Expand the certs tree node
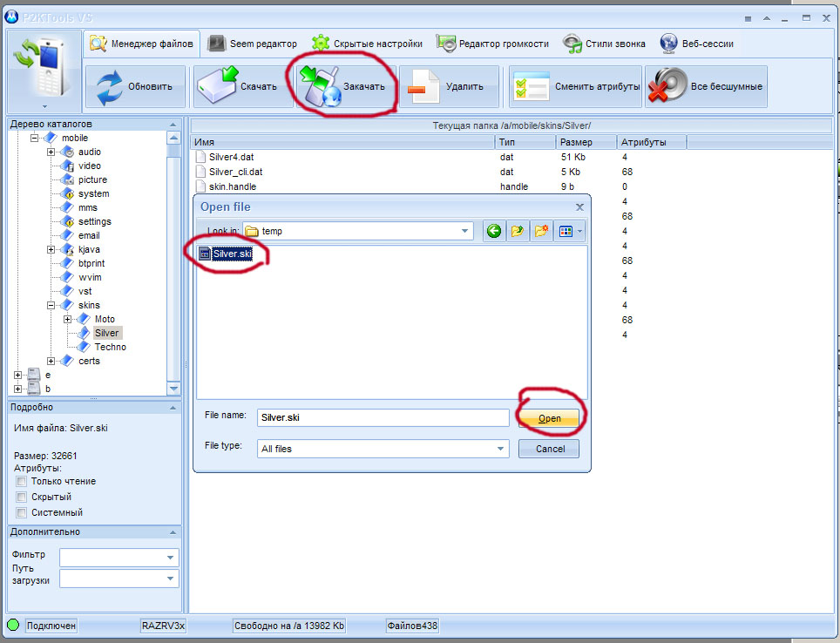This screenshot has width=840, height=643. [51, 361]
